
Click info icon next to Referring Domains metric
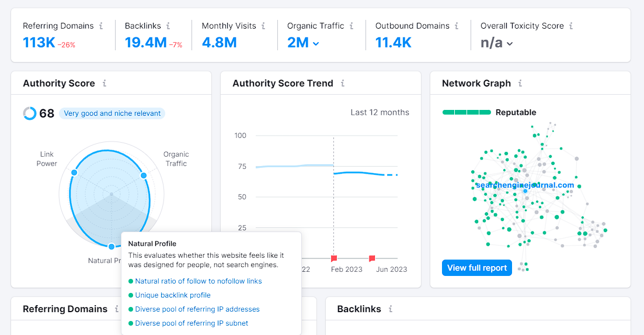pos(101,26)
